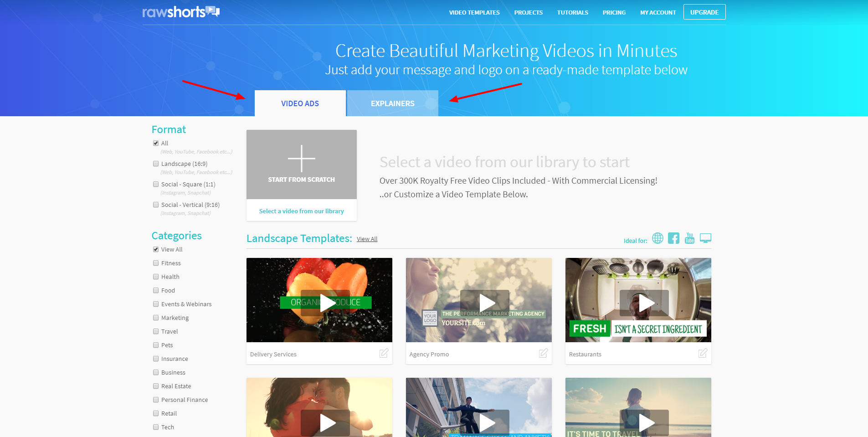
Task: Play the Delivery Services video preview
Action: [325, 303]
